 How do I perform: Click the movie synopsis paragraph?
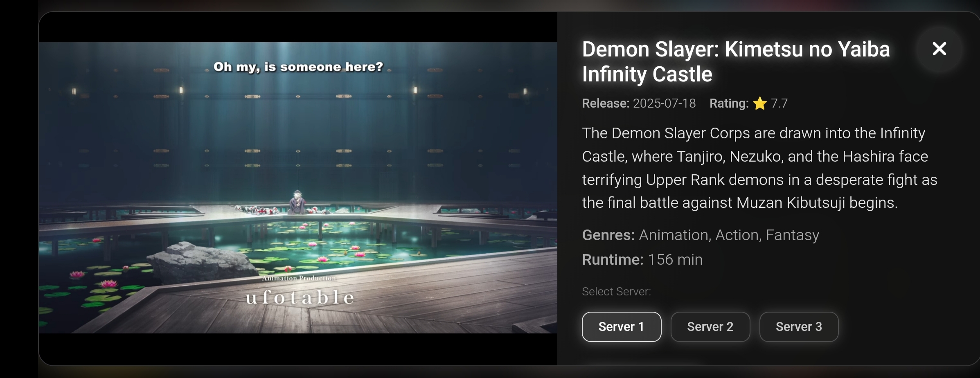coord(759,168)
